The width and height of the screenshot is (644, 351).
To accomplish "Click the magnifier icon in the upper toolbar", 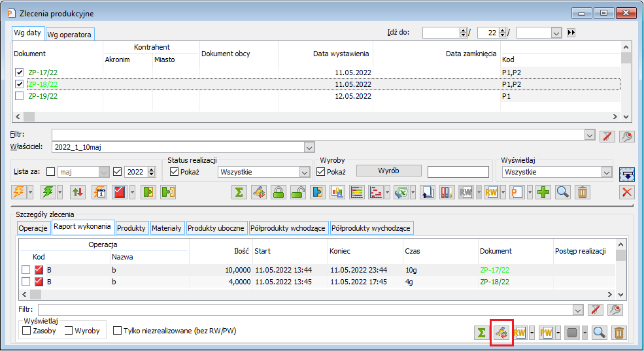I will (x=563, y=192).
